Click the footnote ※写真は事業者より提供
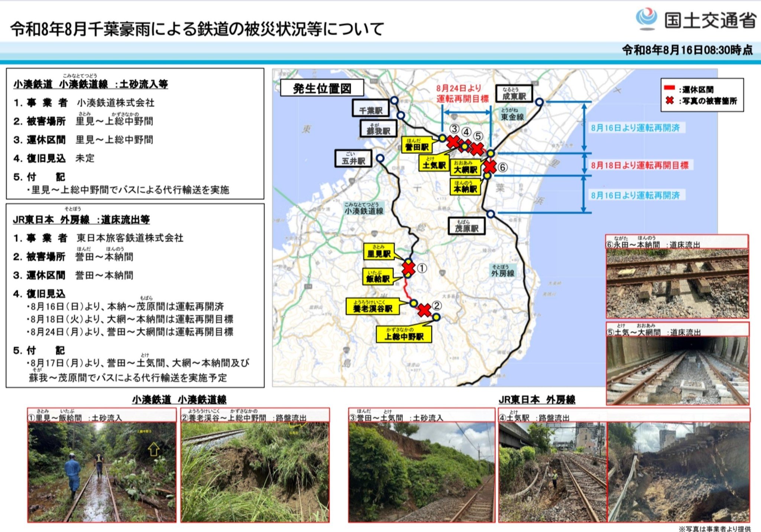This screenshot has height=532, width=761. coord(715,528)
